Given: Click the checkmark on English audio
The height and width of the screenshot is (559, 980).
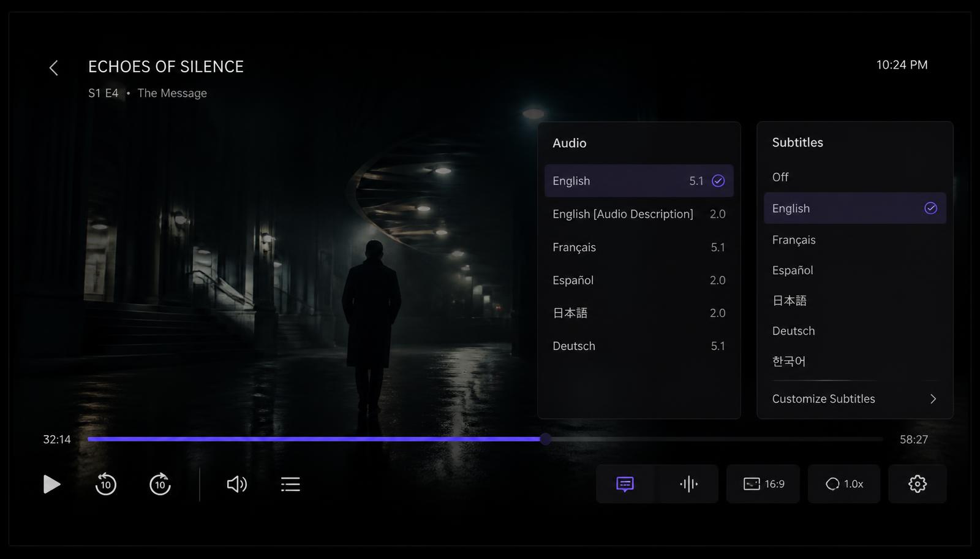Looking at the screenshot, I should tap(718, 181).
